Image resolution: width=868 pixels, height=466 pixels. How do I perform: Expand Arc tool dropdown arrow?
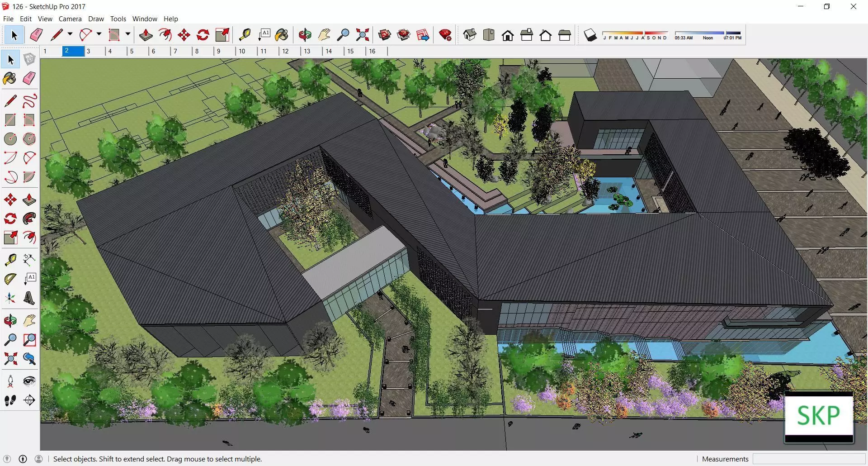coord(99,34)
